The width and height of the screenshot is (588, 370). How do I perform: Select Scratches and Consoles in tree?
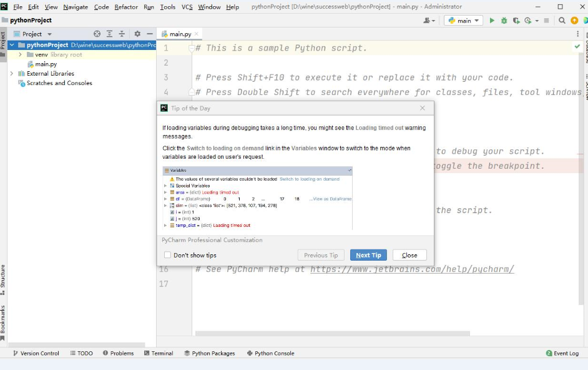point(59,83)
